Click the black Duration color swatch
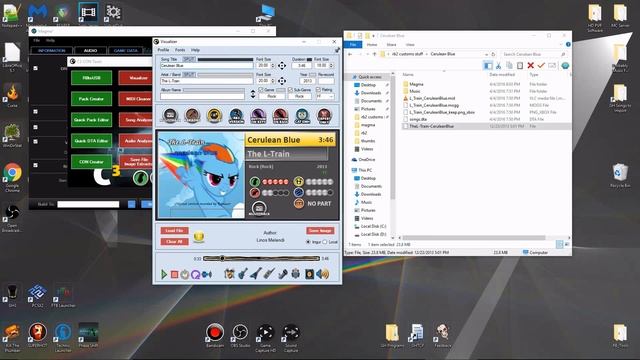640x360 pixels. tap(309, 60)
